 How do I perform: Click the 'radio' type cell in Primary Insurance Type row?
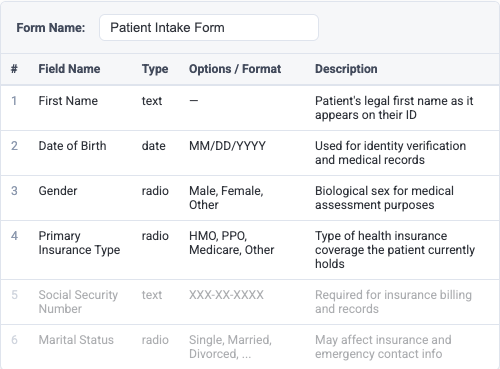click(155, 236)
